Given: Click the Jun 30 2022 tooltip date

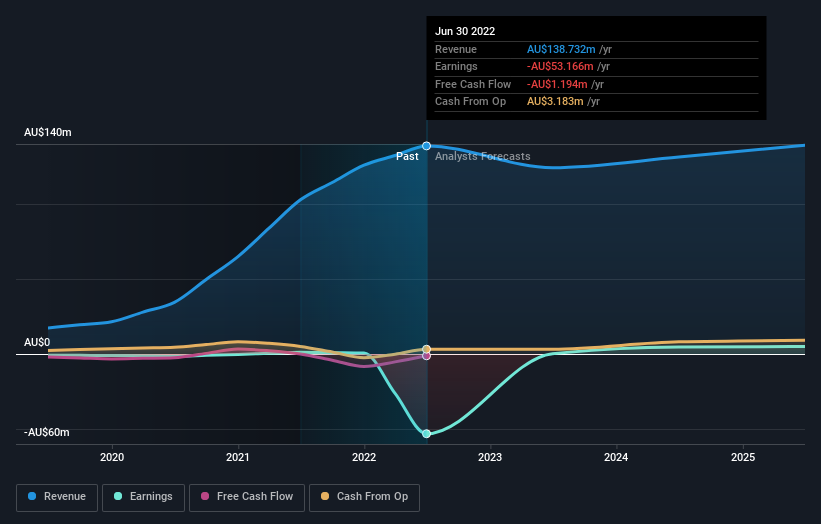Looking at the screenshot, I should pos(465,31).
